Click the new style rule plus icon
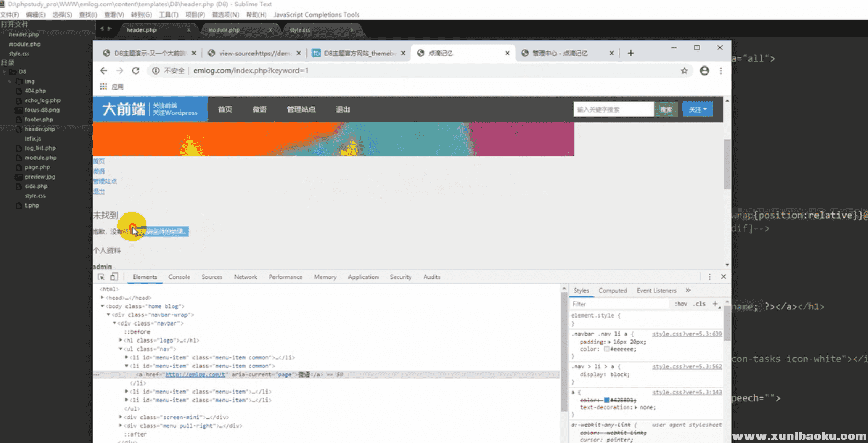Screen dimensions: 868x443 (715, 304)
